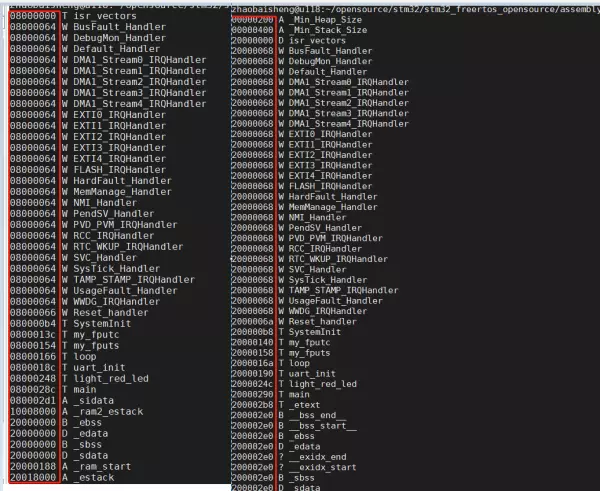Image resolution: width=600 pixels, height=491 pixels.
Task: Select _ram2_estack line at 10008000
Action: coord(77,412)
